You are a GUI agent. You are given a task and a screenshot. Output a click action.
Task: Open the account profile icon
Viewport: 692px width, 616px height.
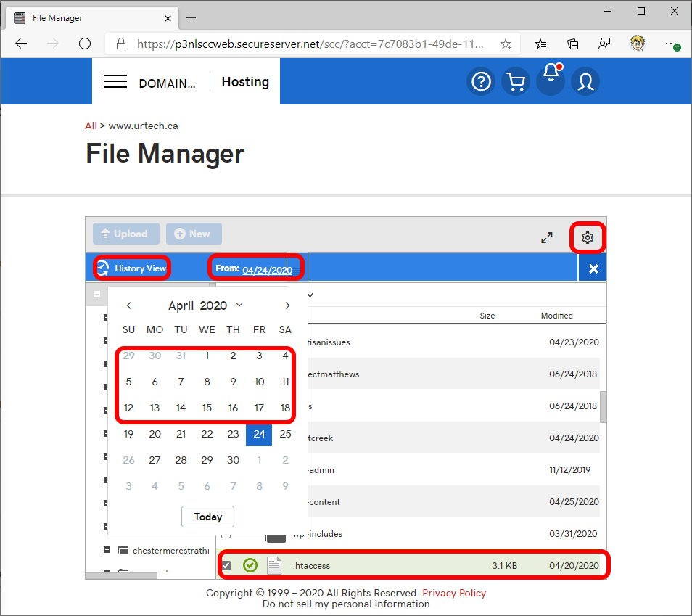pos(585,81)
